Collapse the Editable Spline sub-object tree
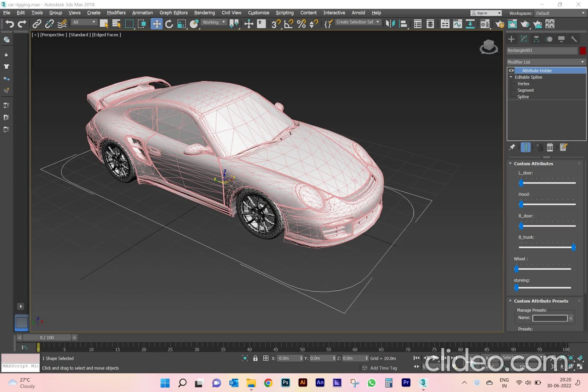The image size is (588, 392). 511,77
